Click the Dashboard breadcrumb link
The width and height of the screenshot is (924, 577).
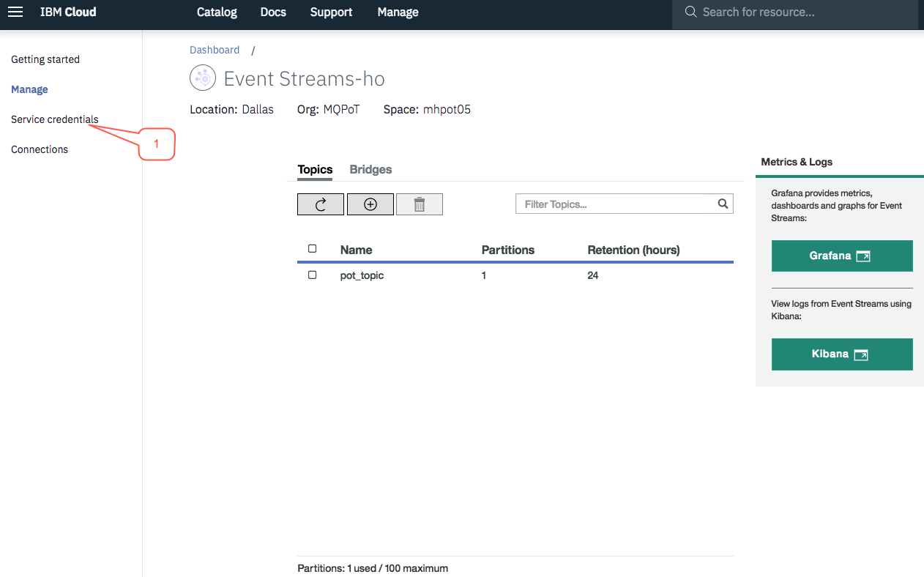point(215,50)
